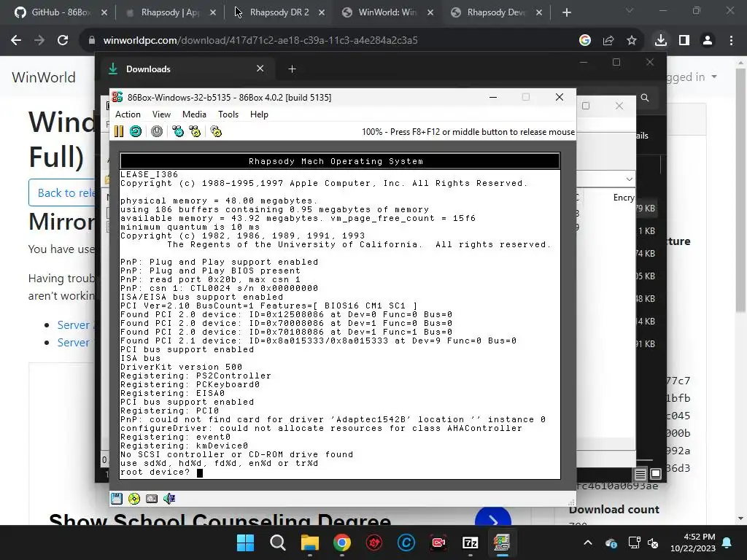
Task: Click the 86Box hard reset icon
Action: (136, 131)
